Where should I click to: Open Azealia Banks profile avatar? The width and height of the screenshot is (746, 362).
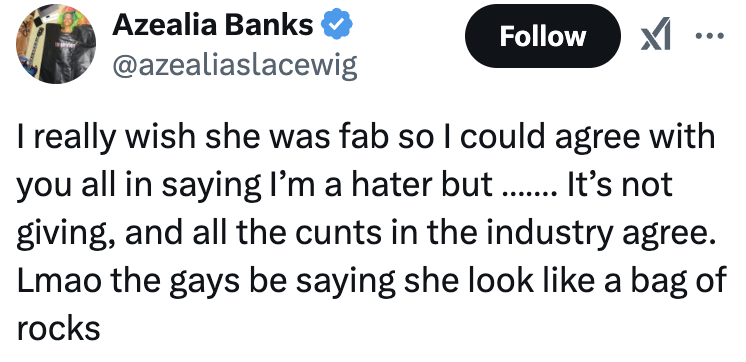(56, 44)
